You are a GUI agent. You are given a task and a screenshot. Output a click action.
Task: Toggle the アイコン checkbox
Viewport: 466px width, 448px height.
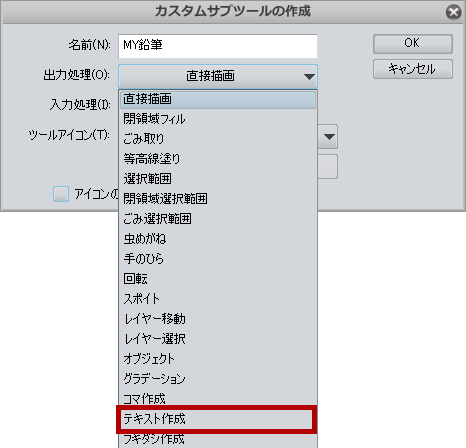(x=61, y=194)
